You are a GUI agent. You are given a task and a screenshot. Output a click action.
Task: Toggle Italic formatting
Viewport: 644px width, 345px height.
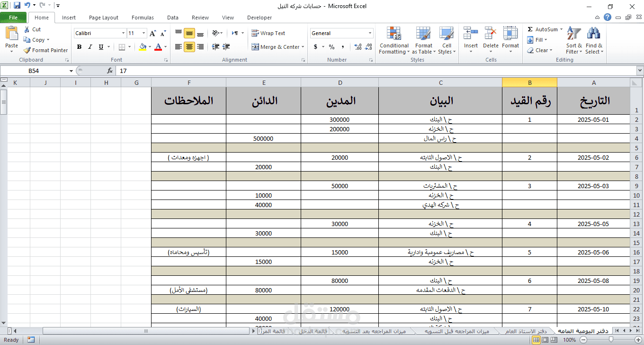tap(90, 47)
